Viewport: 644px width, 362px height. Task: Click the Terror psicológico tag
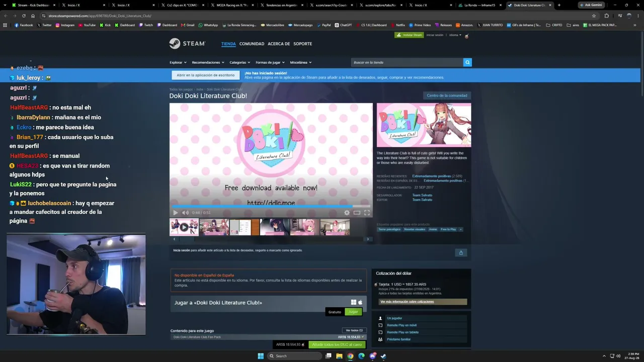(x=389, y=229)
